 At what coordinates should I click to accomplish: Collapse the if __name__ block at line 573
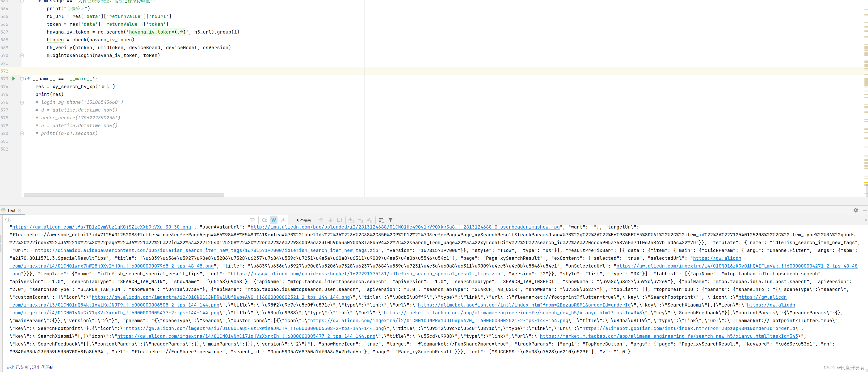pyautogui.click(x=22, y=79)
